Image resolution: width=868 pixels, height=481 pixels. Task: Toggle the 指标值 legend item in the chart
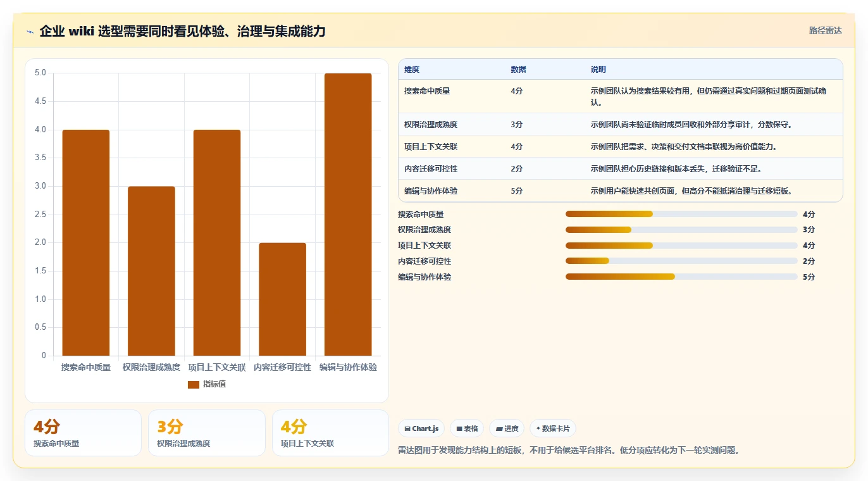[207, 384]
